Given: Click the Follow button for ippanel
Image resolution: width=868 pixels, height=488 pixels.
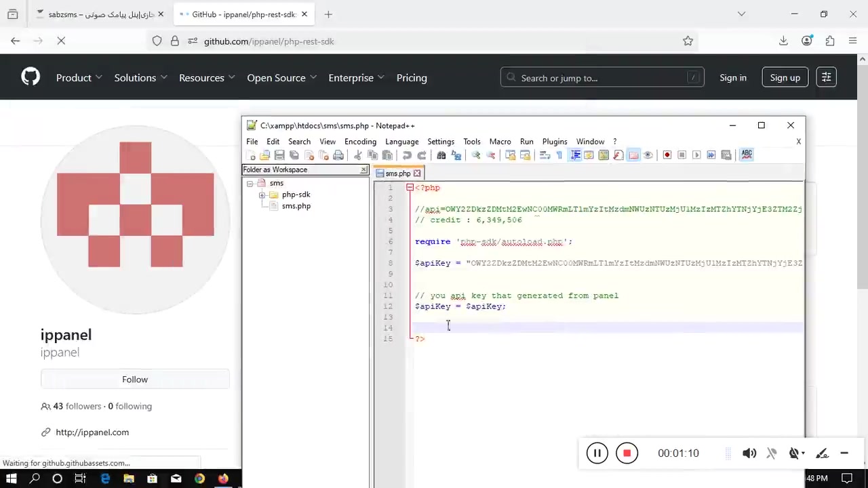Looking at the screenshot, I should click(x=135, y=380).
